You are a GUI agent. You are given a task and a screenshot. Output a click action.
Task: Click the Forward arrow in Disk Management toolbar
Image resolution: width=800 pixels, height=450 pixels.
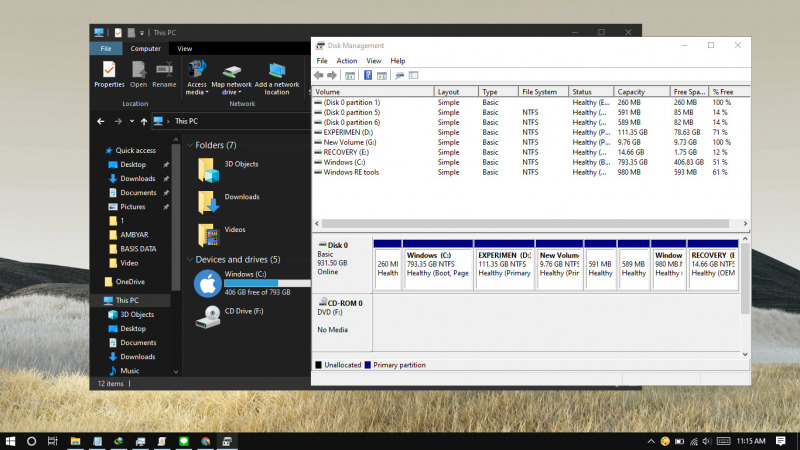tap(332, 76)
